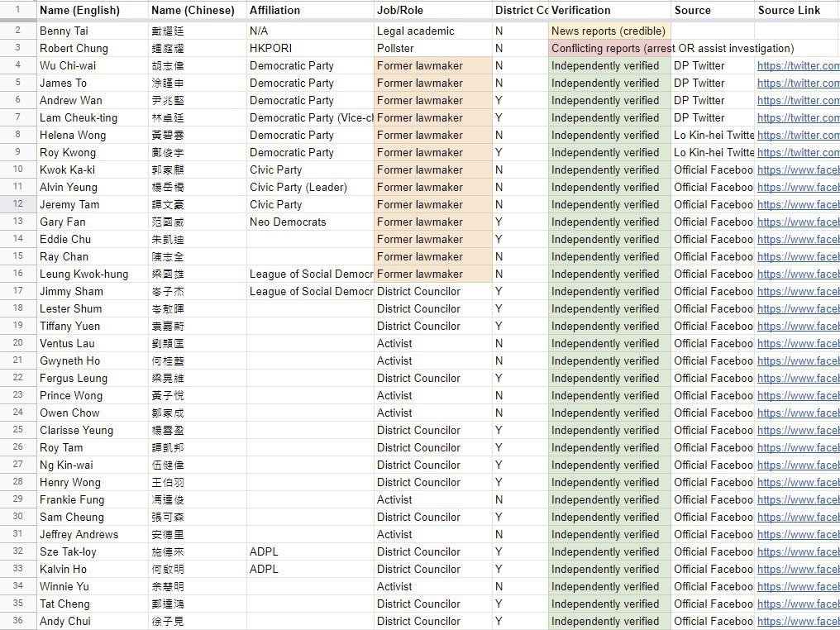Select 'ADPL' cell in Sze Tak-loy row
This screenshot has width=840, height=630.
[x=310, y=551]
